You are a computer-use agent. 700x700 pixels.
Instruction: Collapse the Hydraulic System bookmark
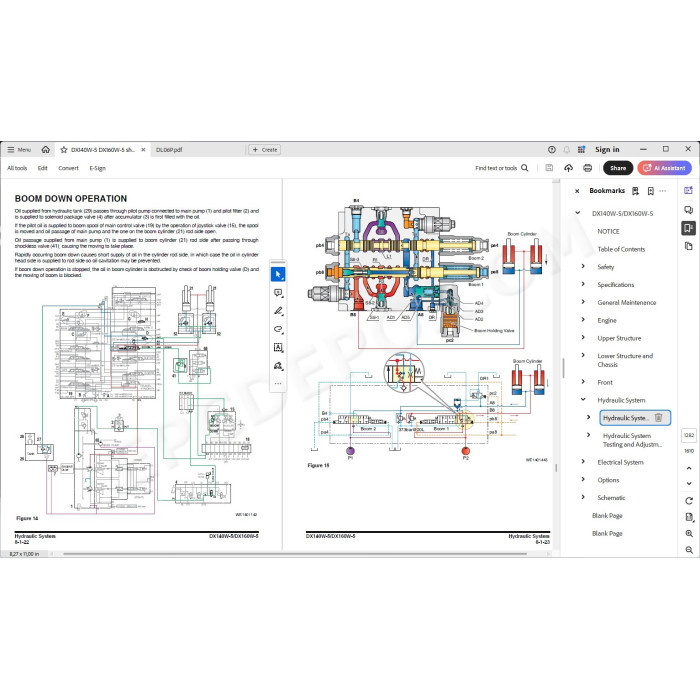[583, 400]
